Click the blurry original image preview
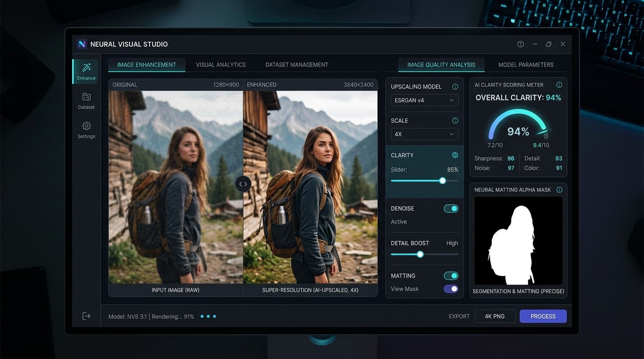Viewport: 644px width, 359px height. [176, 187]
